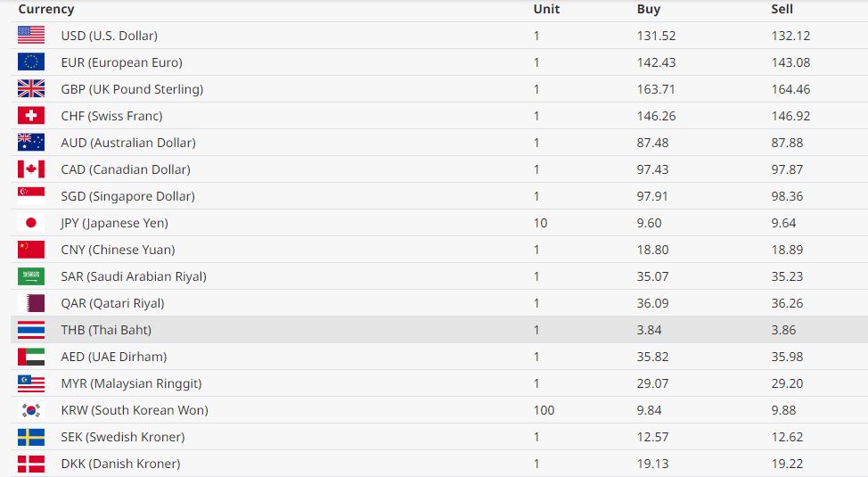Screen dimensions: 868x477
Task: Click the Swedish flag icon
Action: click(31, 437)
